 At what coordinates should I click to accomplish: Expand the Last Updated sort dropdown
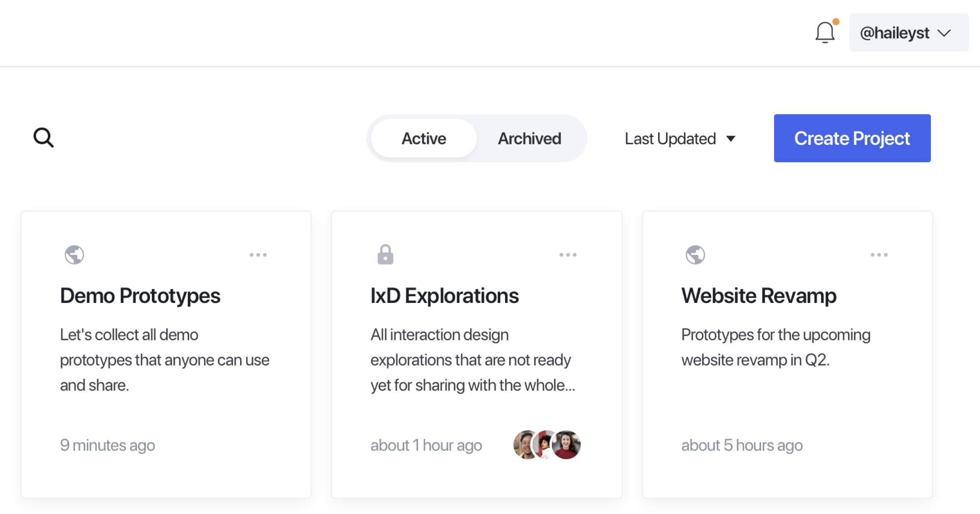coord(680,138)
